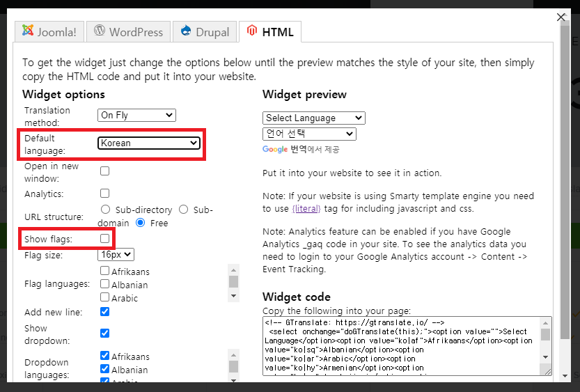Screen dimensions: 580x392
Task: Click the Joomla logo icon
Action: [x=28, y=31]
